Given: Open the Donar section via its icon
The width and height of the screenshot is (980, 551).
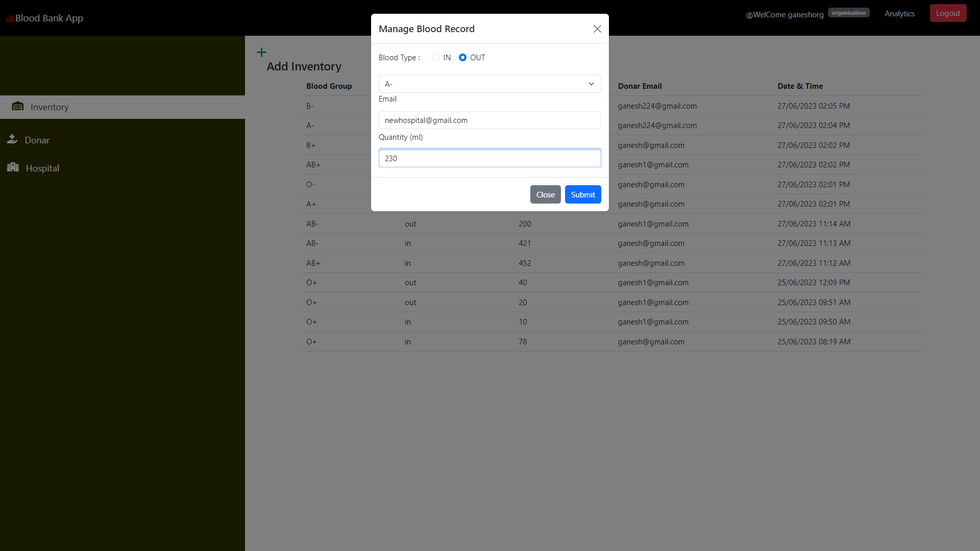Looking at the screenshot, I should [x=12, y=139].
